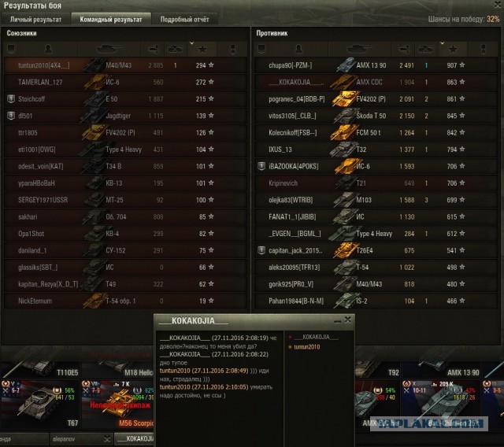Click platoon badge next to Stoichcoff
Image resolution: width=504 pixels, height=447 pixels.
(11, 99)
